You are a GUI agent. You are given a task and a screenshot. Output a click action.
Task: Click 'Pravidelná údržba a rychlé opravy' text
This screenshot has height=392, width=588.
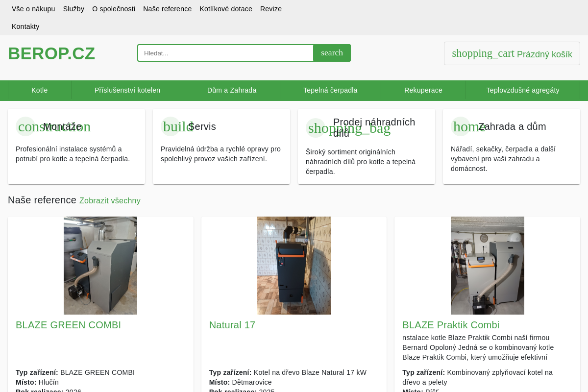(221, 154)
